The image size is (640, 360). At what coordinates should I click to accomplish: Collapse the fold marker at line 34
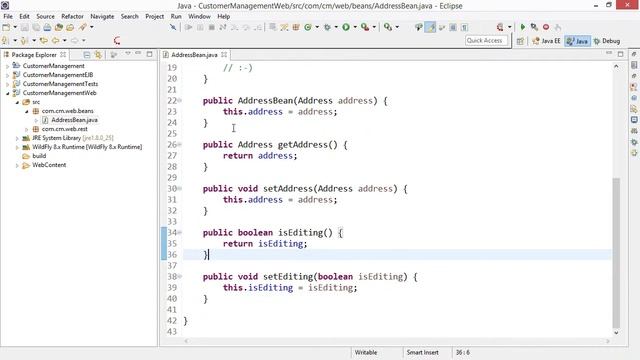pos(180,233)
